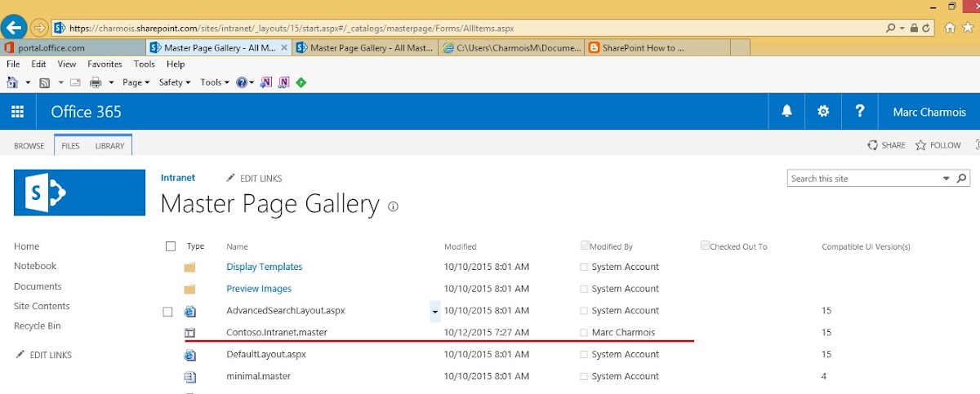
Task: Click the browser back arrow button
Action: [15, 28]
